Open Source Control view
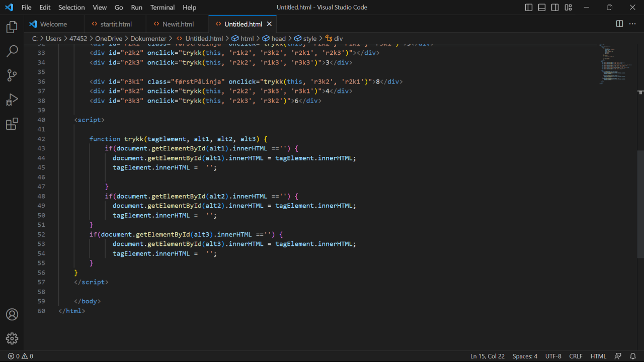Screen dimensions: 644x362 pos(12,75)
